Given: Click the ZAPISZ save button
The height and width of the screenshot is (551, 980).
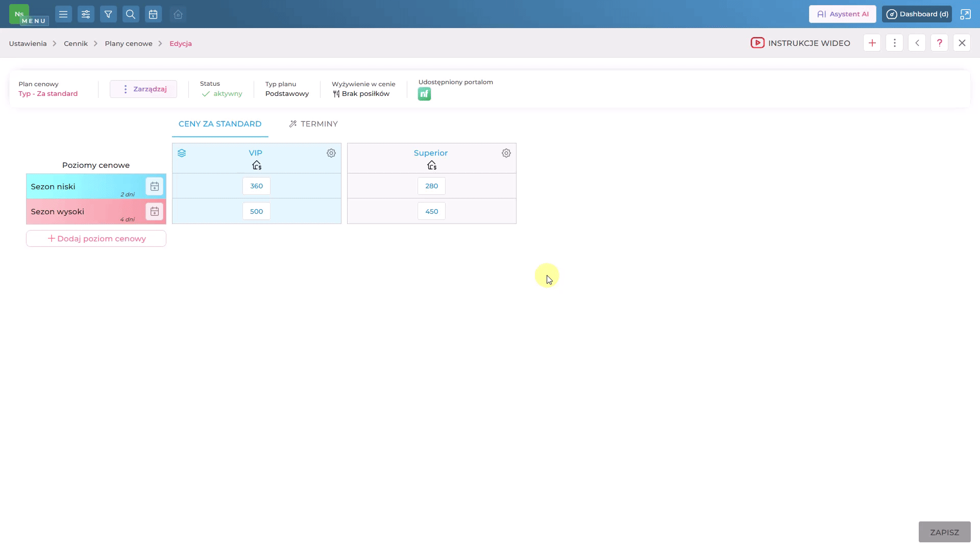Looking at the screenshot, I should pos(944,532).
